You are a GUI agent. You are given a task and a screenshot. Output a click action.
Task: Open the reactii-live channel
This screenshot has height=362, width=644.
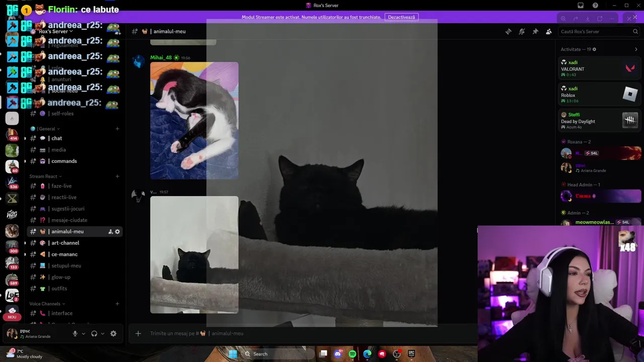tap(74, 198)
